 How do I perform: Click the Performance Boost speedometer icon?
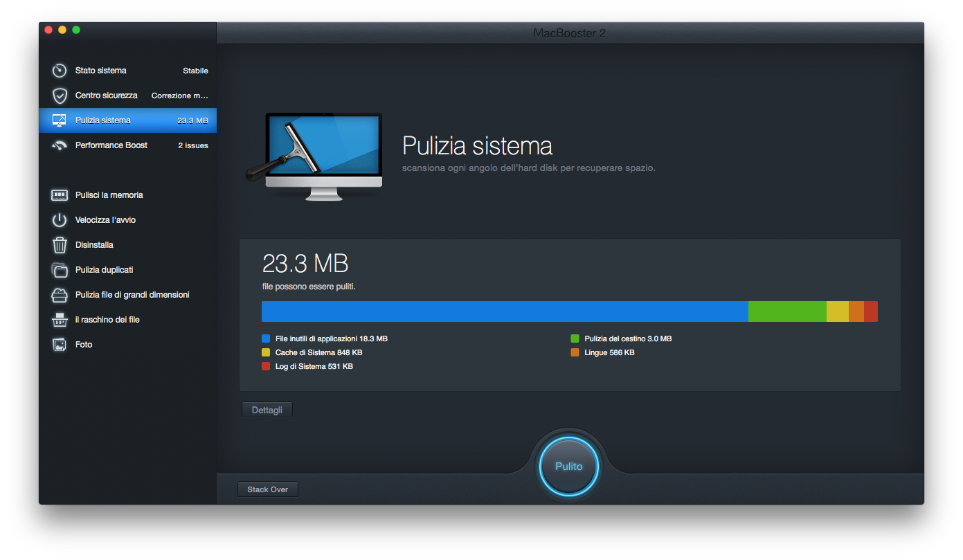pyautogui.click(x=60, y=145)
